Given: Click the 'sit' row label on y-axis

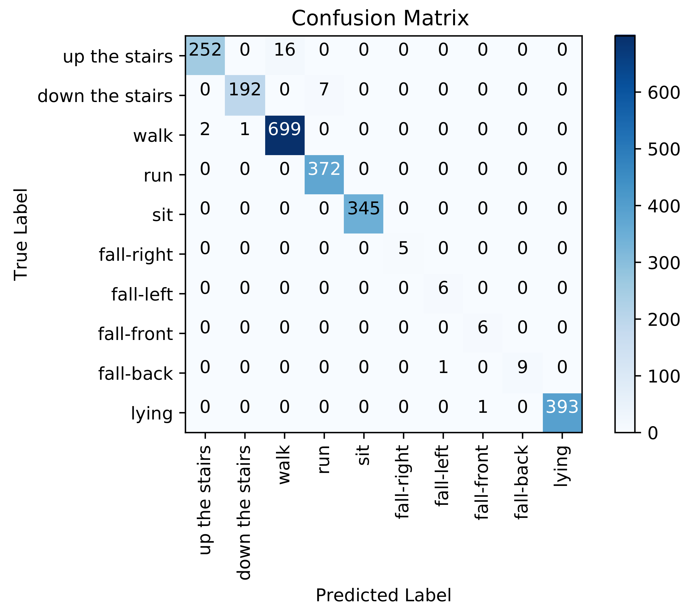Looking at the screenshot, I should (162, 215).
